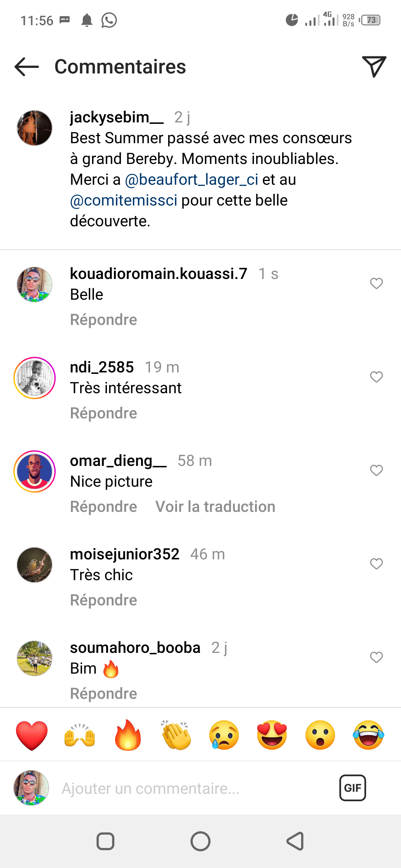This screenshot has width=401, height=868.
Task: Reply to omar_dieng__'s comment
Action: 104,507
